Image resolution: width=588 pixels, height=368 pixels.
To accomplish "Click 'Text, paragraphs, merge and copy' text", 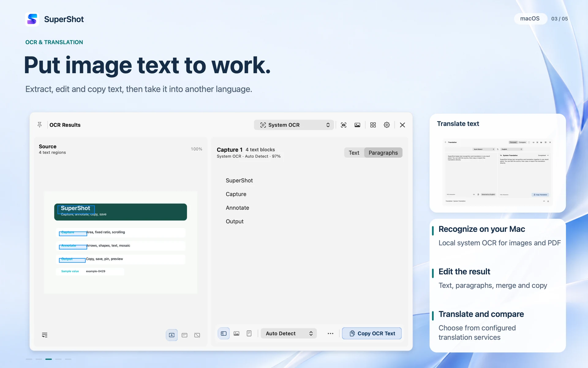I will (493, 286).
